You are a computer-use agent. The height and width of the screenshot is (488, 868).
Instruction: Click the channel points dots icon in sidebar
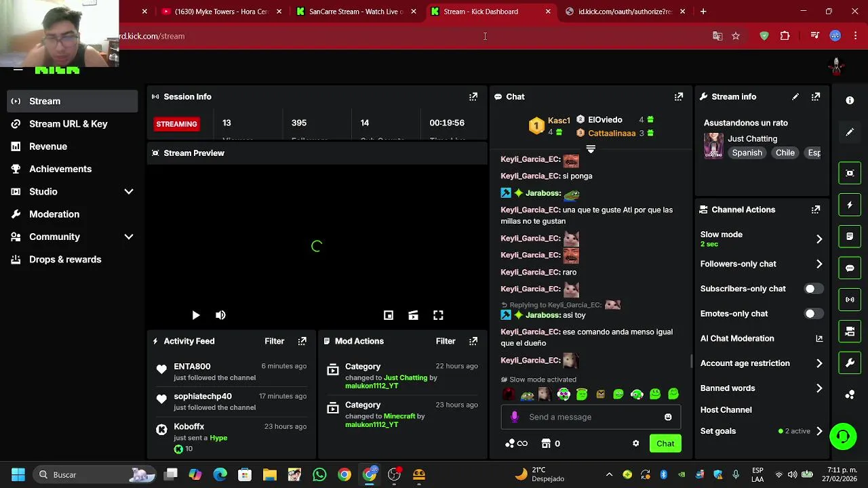pyautogui.click(x=850, y=394)
